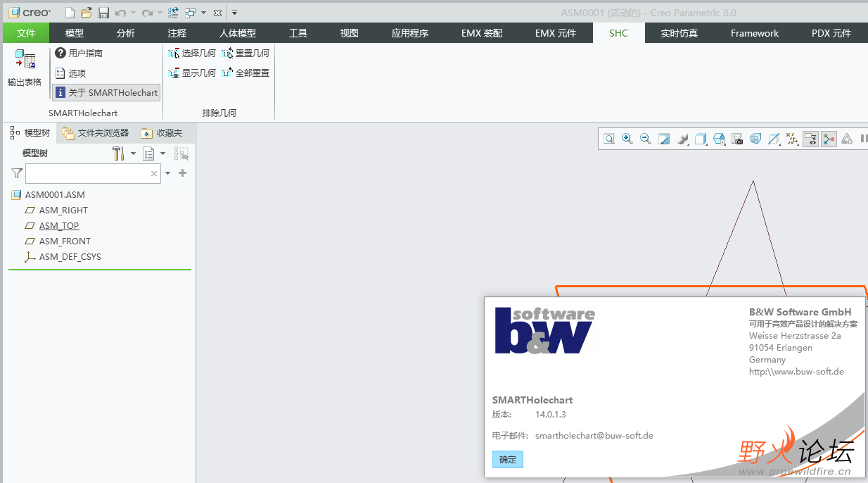Click the Refit view icon

pyautogui.click(x=609, y=139)
